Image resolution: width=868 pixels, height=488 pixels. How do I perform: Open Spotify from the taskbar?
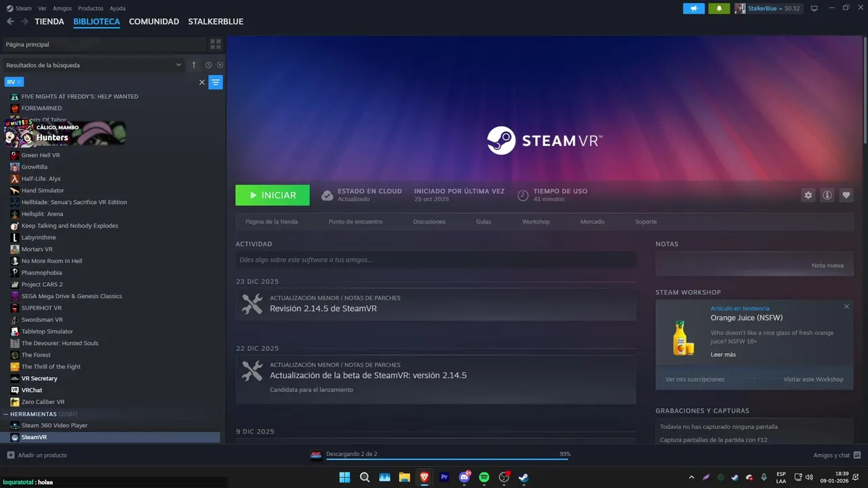coord(484,477)
